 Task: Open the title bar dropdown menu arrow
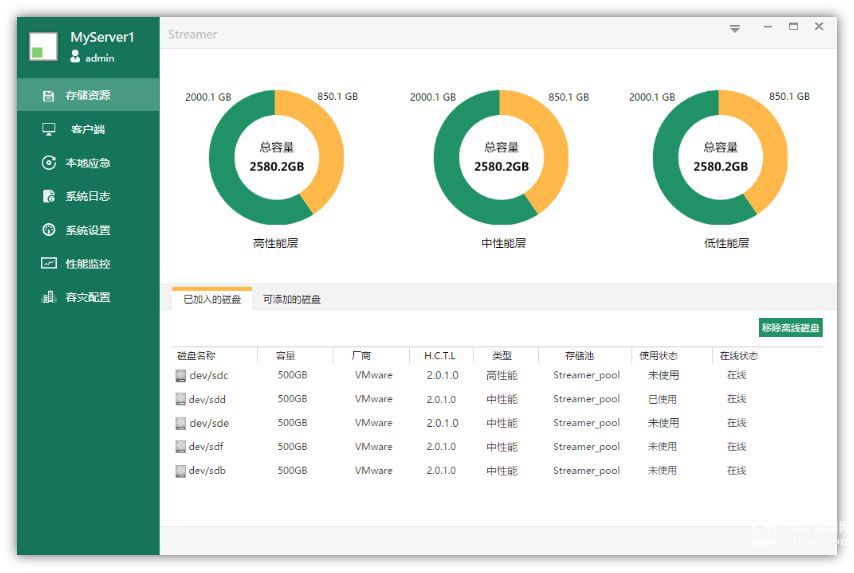[x=735, y=29]
